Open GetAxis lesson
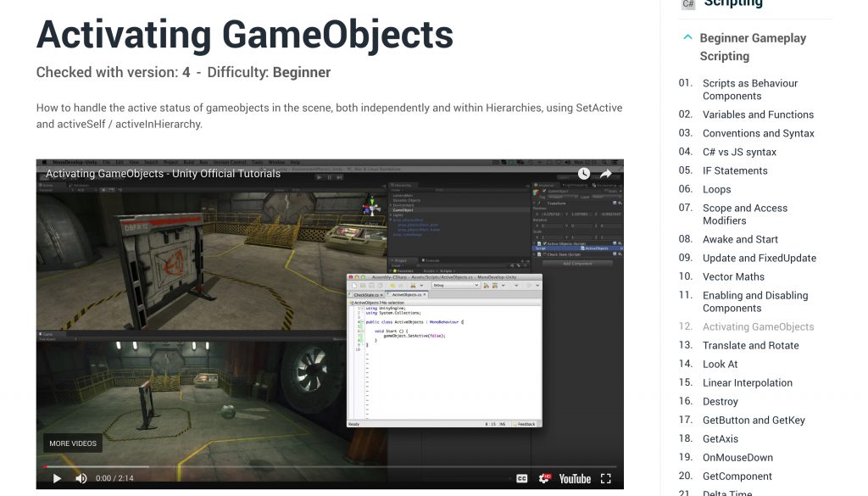The height and width of the screenshot is (496, 868). 721,439
